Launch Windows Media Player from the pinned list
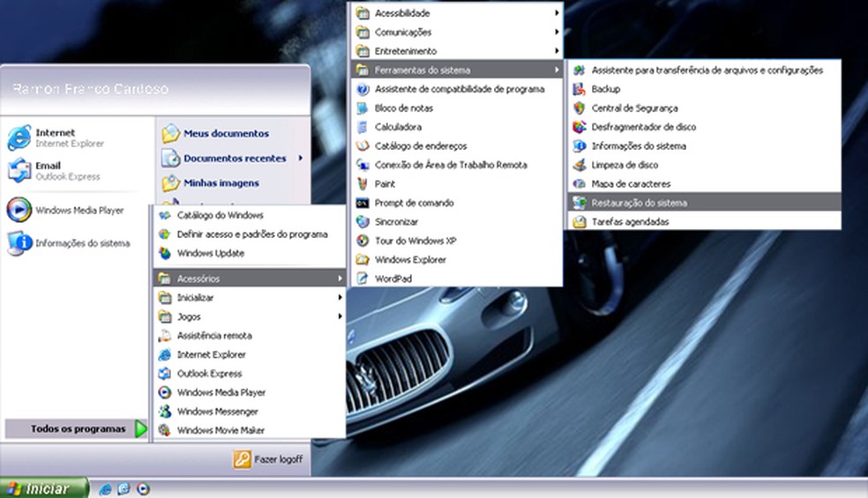 tap(19, 210)
